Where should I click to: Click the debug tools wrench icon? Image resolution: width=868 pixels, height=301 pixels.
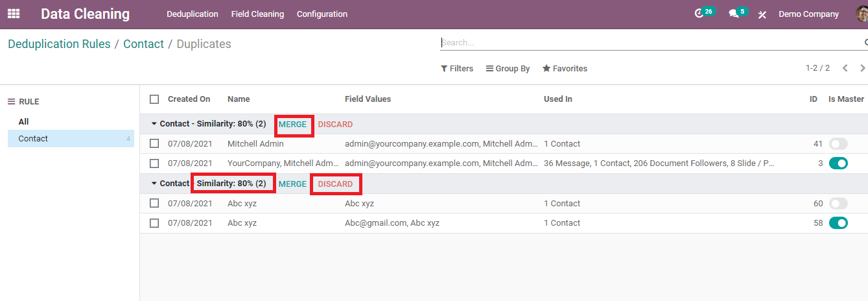coord(762,14)
